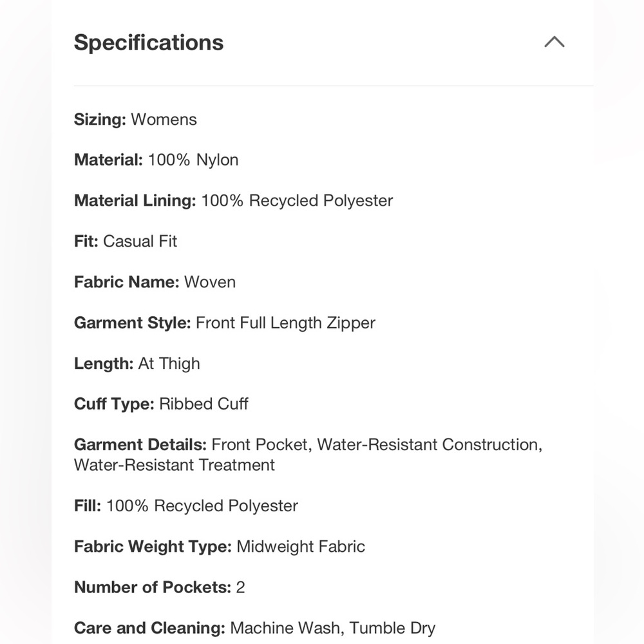Click the Specifications heading
644x644 pixels.
click(149, 43)
